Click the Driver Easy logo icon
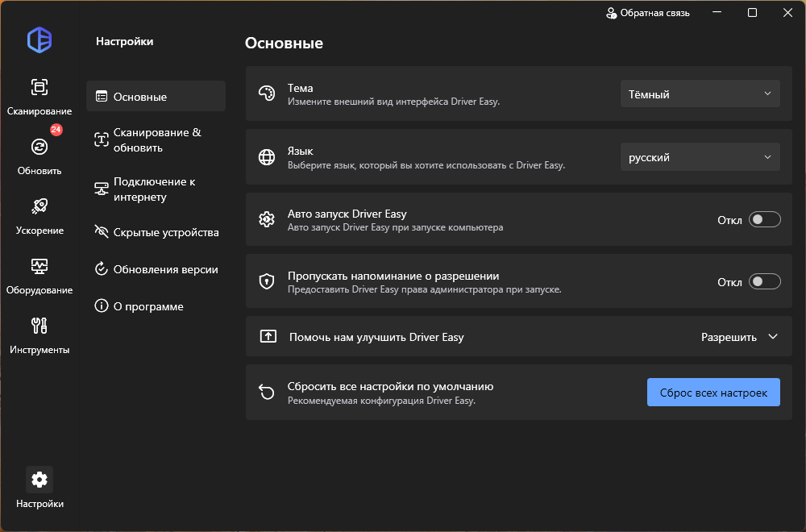Image resolution: width=806 pixels, height=532 pixels. click(39, 40)
